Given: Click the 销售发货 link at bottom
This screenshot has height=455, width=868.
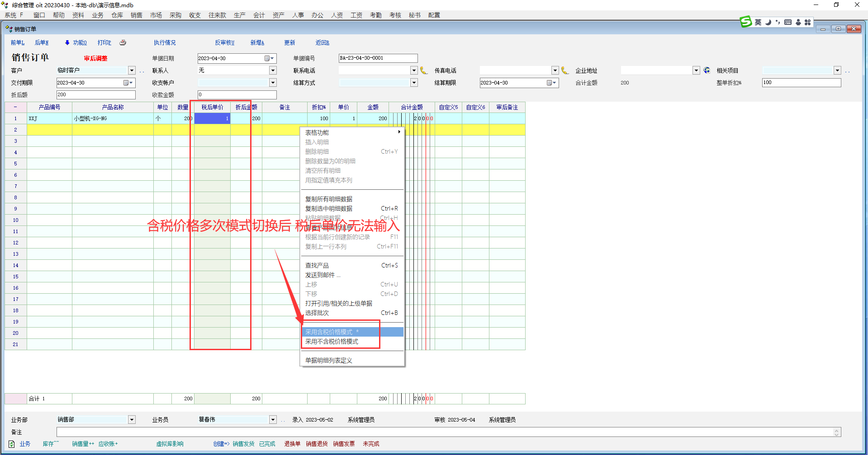Looking at the screenshot, I should click(243, 444).
